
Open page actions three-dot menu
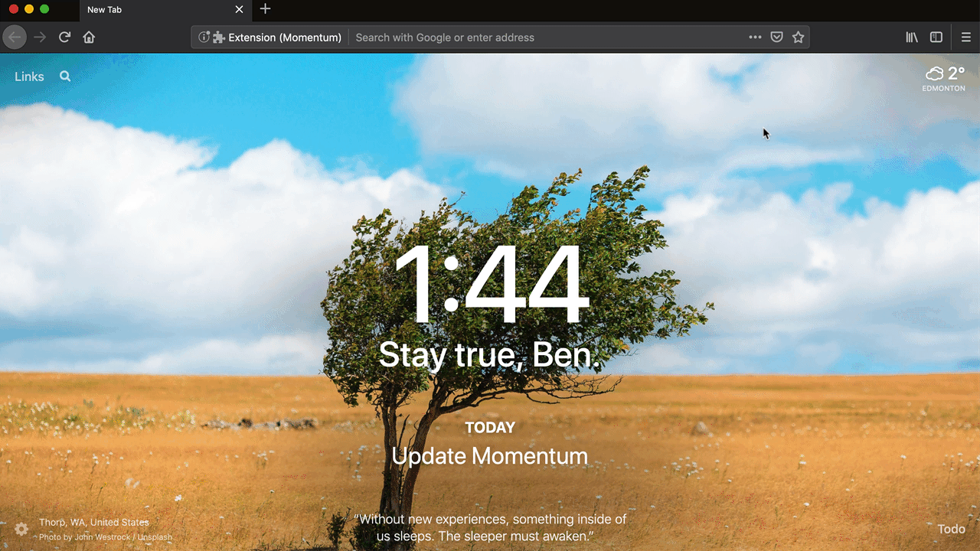coord(755,37)
